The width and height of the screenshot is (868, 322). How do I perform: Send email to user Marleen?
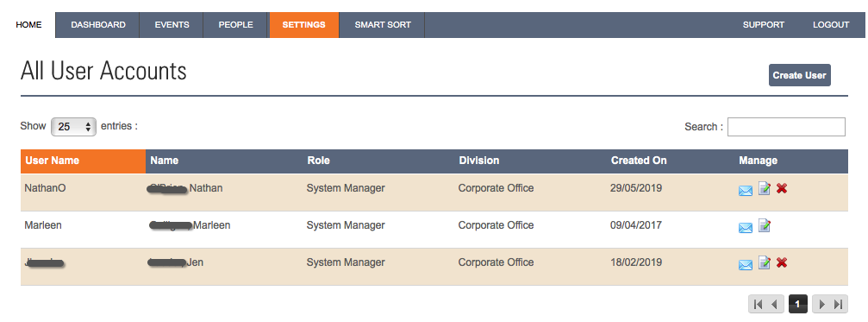click(x=745, y=227)
